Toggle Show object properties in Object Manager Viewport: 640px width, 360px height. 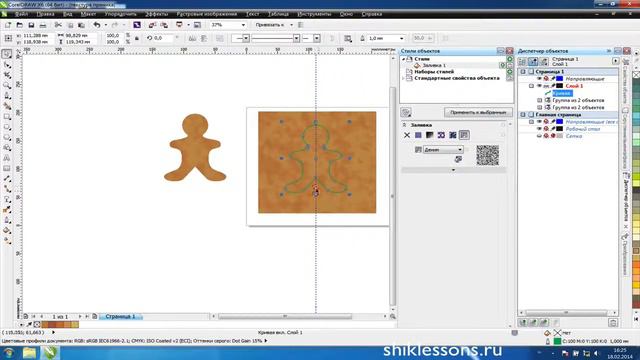(522, 62)
